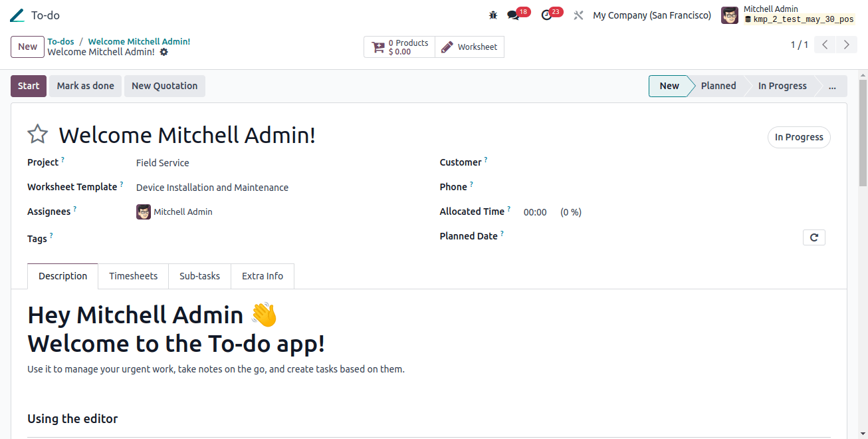Viewport: 868px width, 439px height.
Task: Click the shopping cart Products stat button
Action: [x=399, y=47]
